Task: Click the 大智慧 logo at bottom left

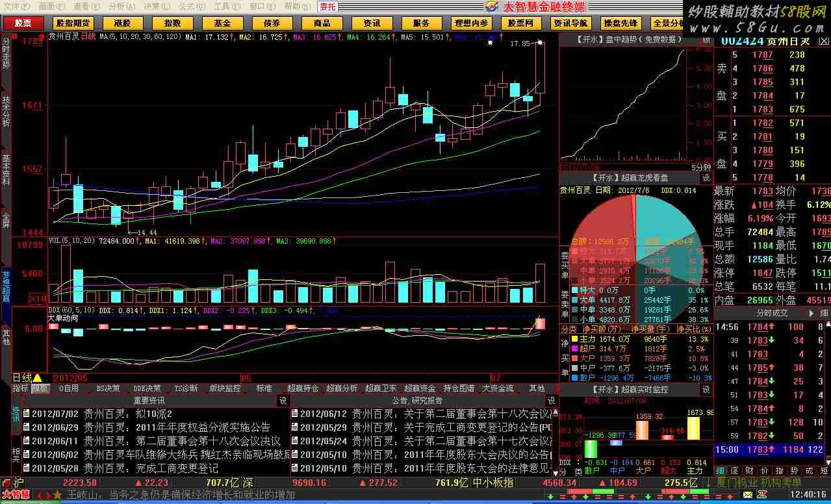Action: (x=16, y=494)
